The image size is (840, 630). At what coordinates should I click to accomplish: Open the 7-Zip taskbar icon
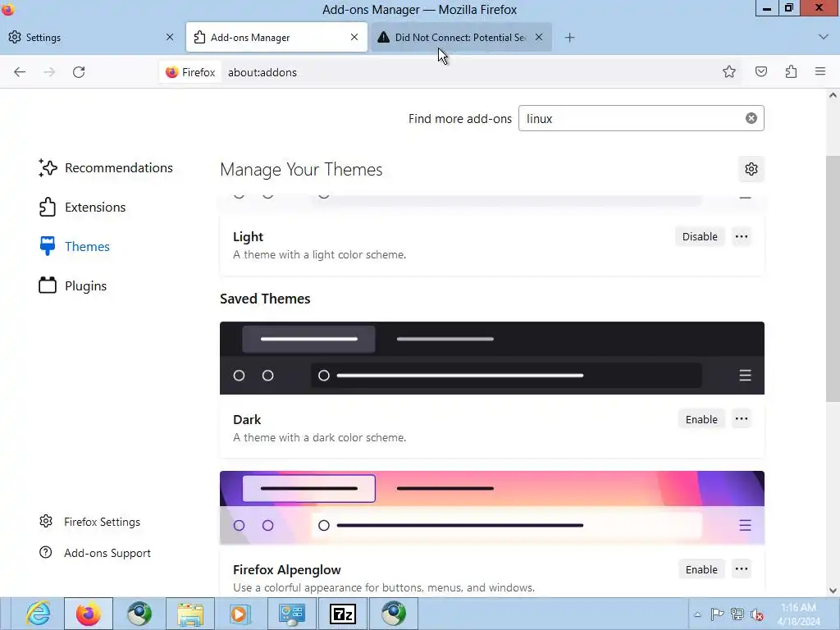343,614
